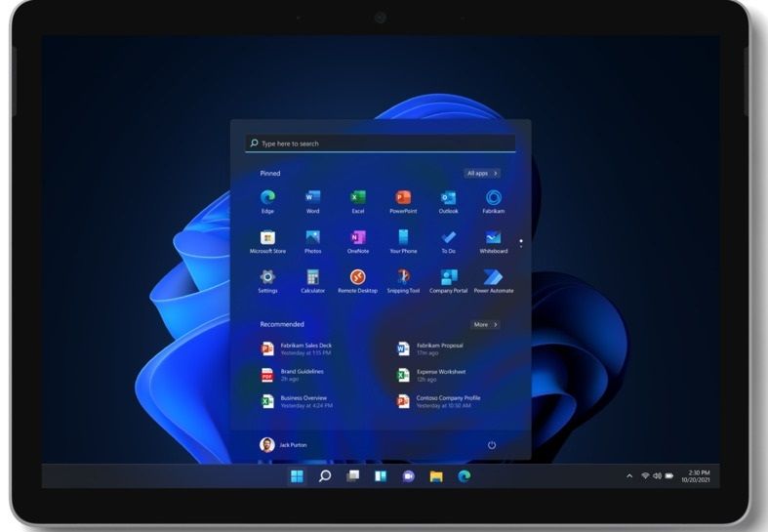Click the volume icon in the system tray
The height and width of the screenshot is (532, 768).
pos(658,475)
